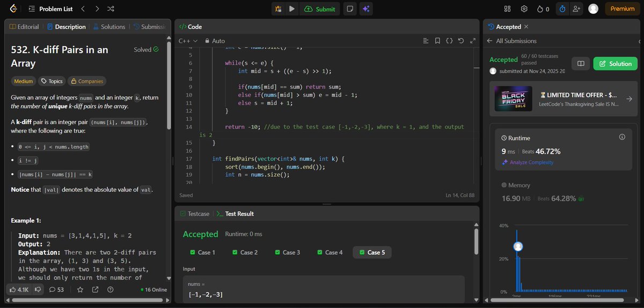Screen dimensions: 644x308
Task: Select the Code panel tab
Action: (190, 27)
